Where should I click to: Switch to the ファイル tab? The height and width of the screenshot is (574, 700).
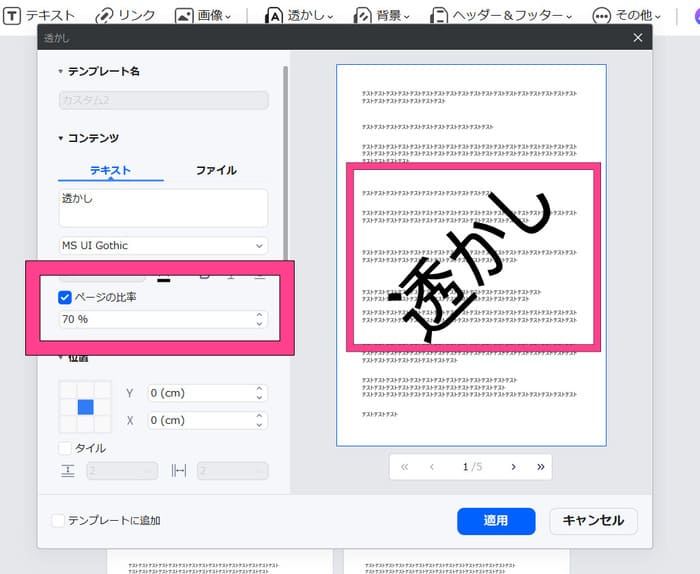point(216,170)
